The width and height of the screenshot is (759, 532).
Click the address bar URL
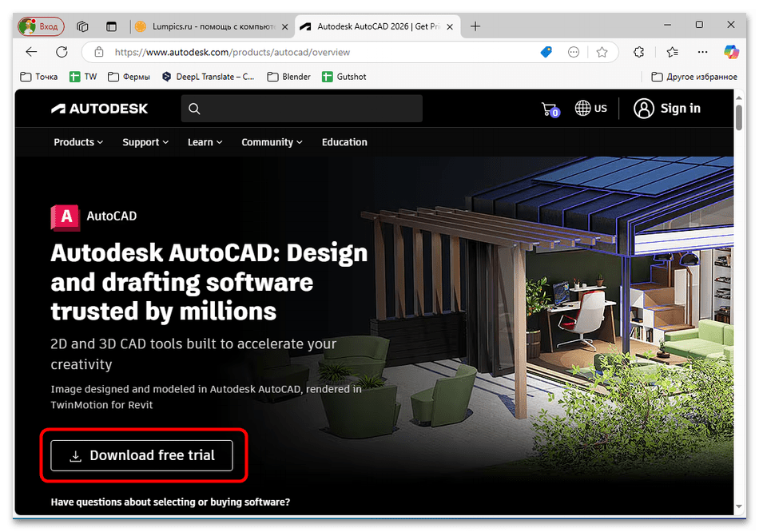click(x=232, y=52)
